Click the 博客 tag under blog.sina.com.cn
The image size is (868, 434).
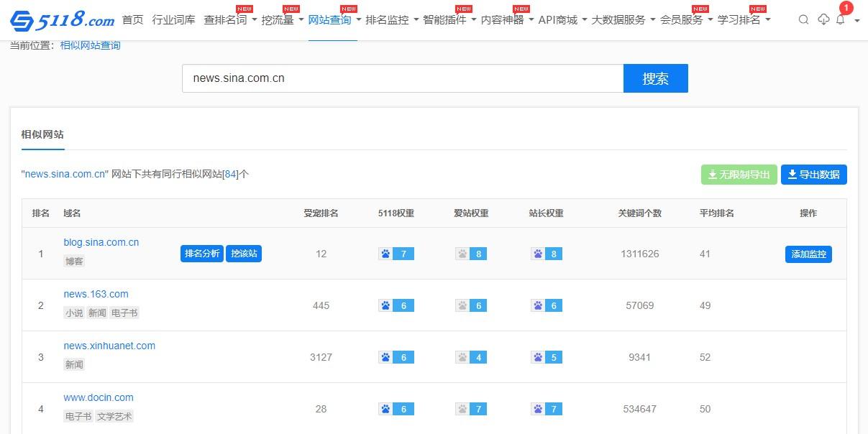coord(74,261)
